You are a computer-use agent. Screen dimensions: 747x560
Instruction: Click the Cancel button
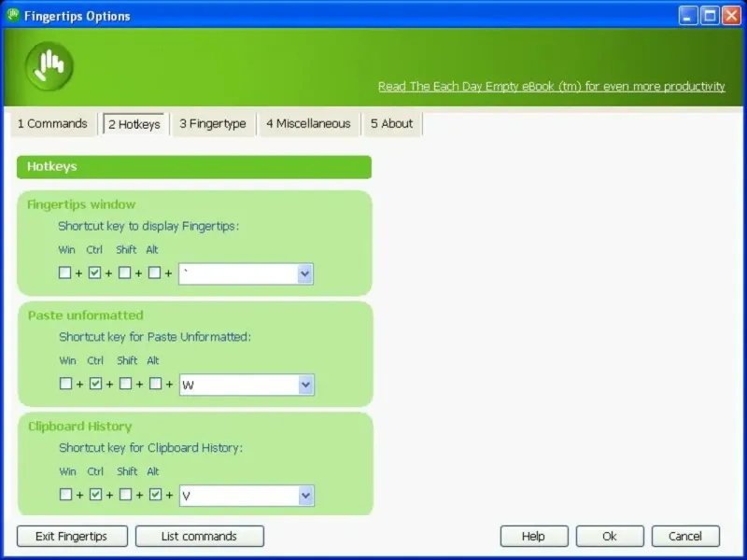coord(685,536)
